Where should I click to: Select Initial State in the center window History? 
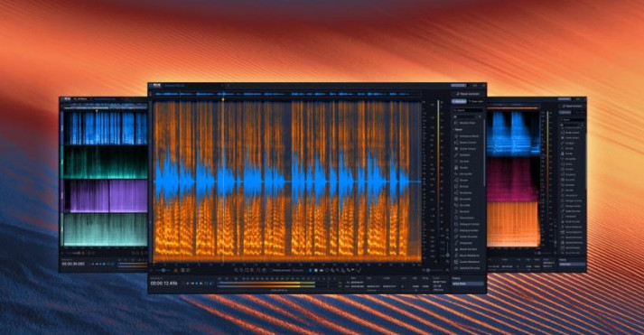467,284
